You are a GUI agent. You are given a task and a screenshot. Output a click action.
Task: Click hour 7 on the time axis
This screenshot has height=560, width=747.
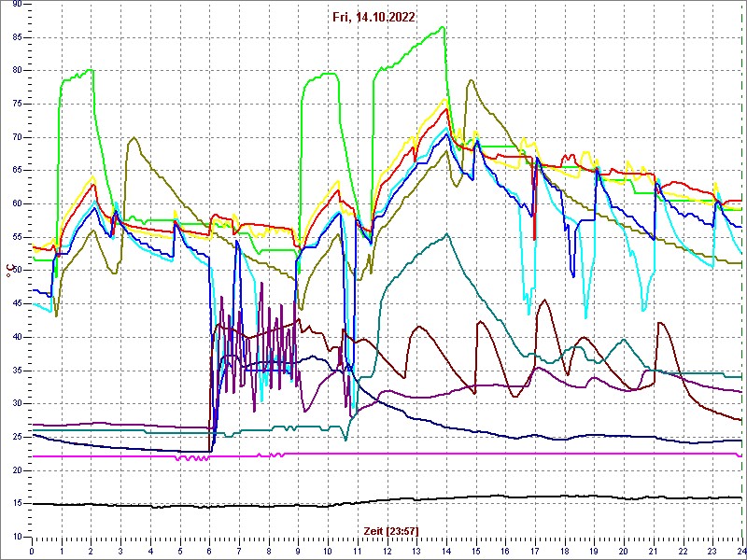[x=239, y=551]
